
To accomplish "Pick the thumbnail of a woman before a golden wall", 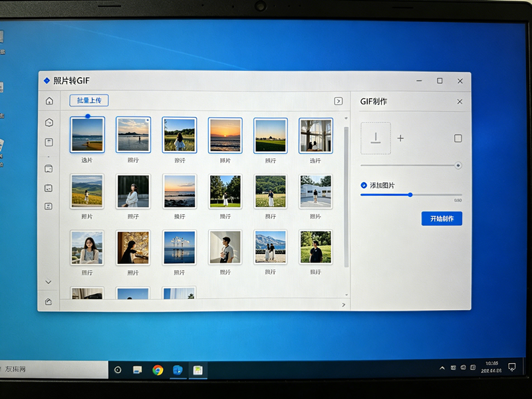I will [x=133, y=247].
